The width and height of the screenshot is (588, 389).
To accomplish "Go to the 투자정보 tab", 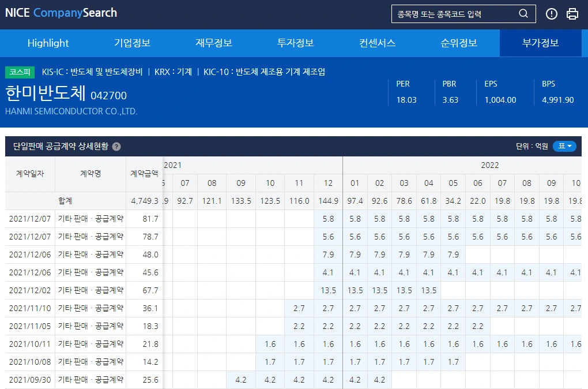I will tap(295, 43).
